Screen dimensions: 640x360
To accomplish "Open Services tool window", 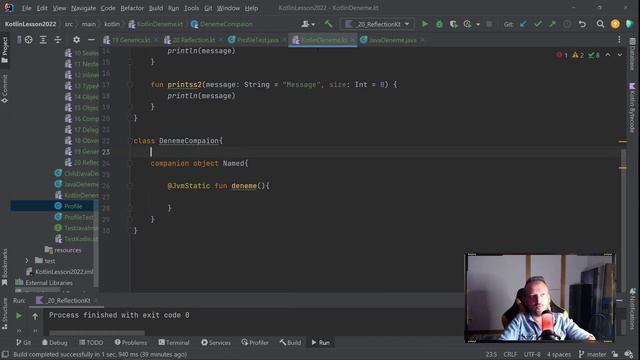I will 216,342.
